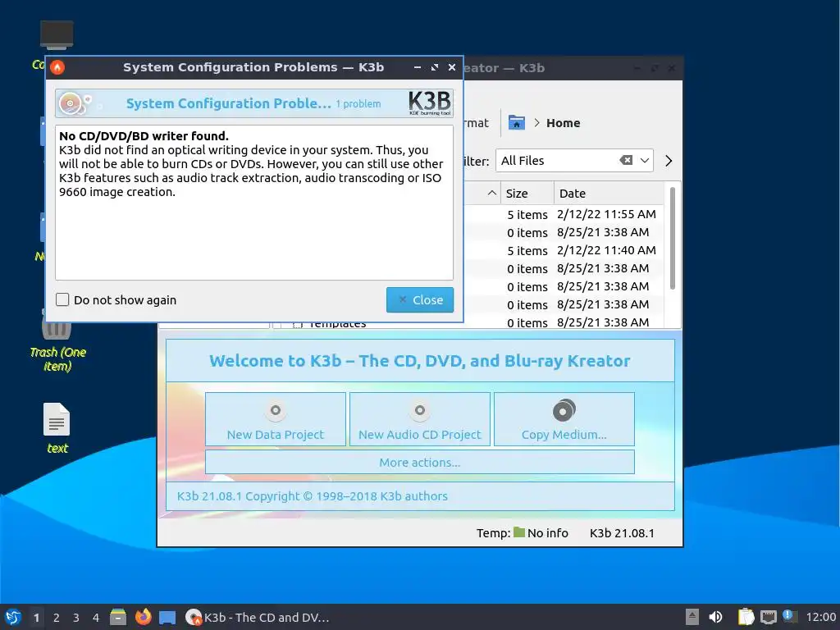
Task: Open the text file on desktop
Action: click(57, 428)
